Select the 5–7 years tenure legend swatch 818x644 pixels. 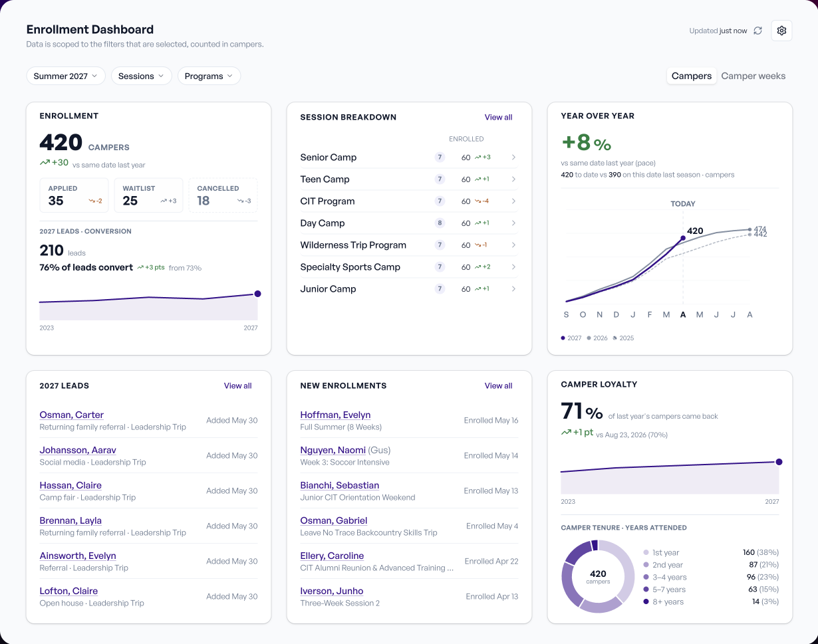click(646, 590)
